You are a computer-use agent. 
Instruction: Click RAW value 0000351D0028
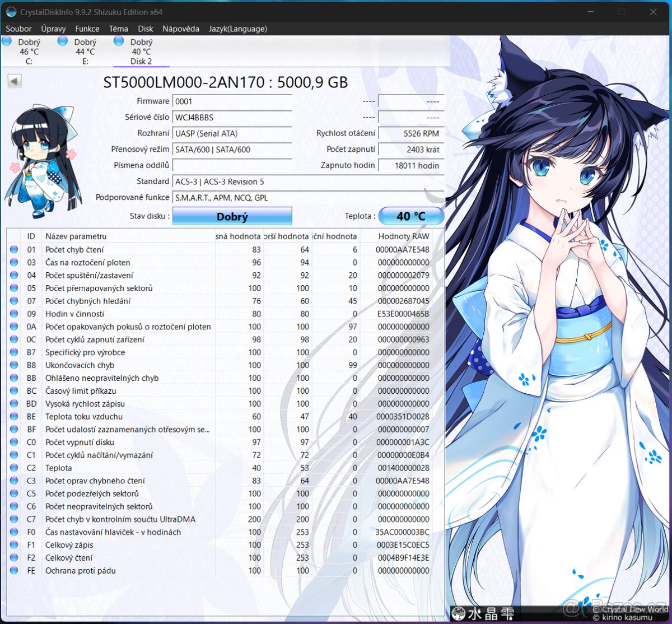(403, 417)
